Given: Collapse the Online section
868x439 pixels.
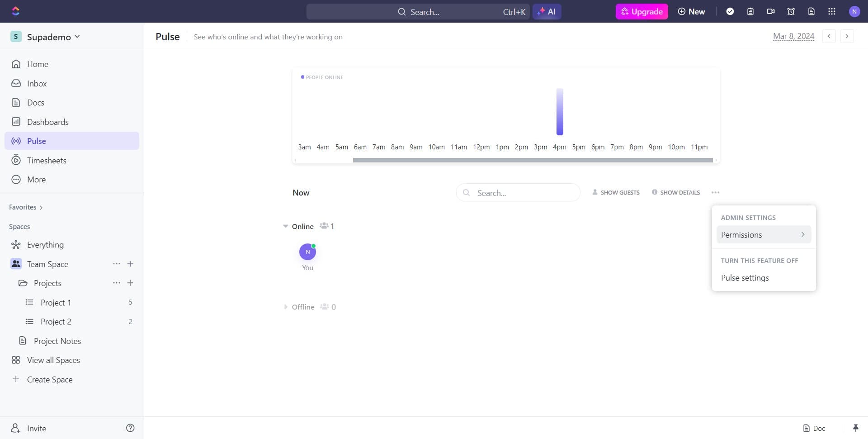Looking at the screenshot, I should tap(286, 226).
